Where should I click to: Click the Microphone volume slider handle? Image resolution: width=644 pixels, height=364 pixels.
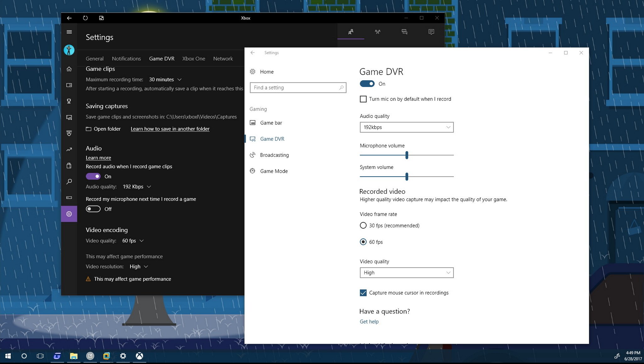point(407,155)
